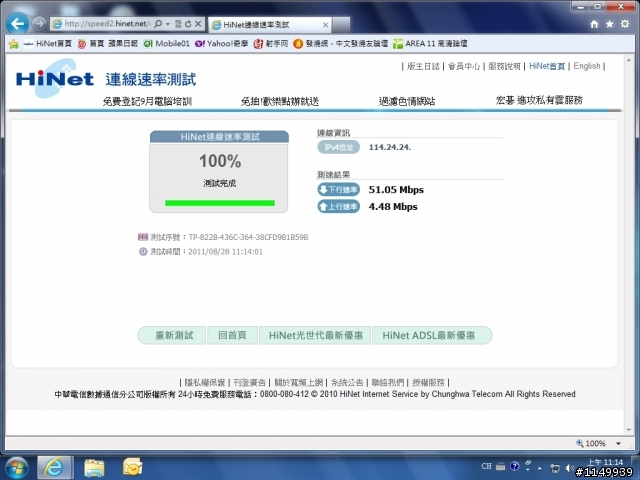Open 宏碁 進攻私有雲服務 promo link
Screen dimensions: 640x480
[x=539, y=100]
